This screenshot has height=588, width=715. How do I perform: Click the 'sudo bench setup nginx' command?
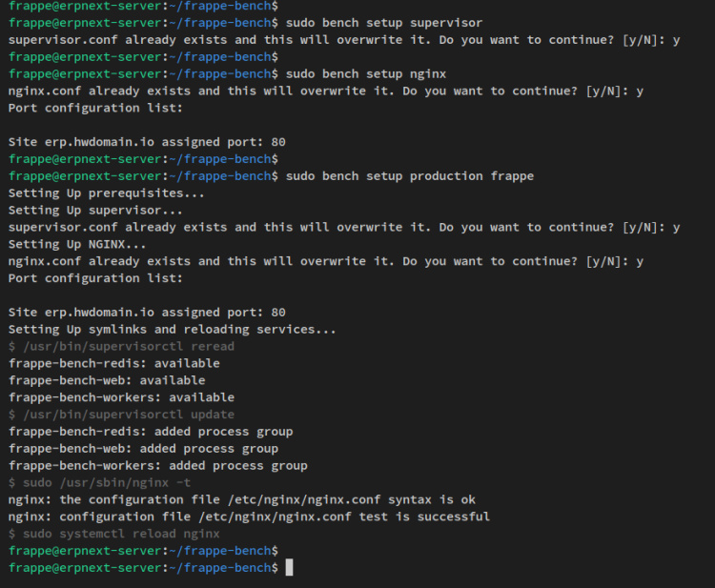coord(365,73)
